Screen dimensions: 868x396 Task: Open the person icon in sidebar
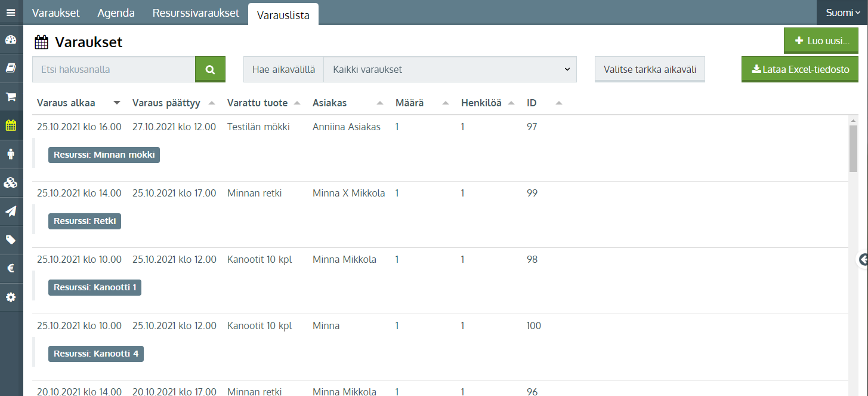coord(11,154)
